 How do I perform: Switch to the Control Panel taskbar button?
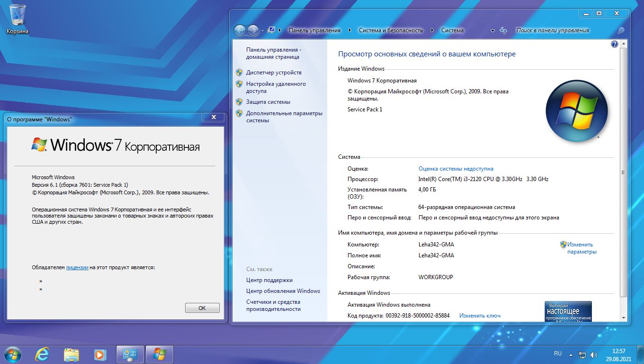[x=130, y=355]
